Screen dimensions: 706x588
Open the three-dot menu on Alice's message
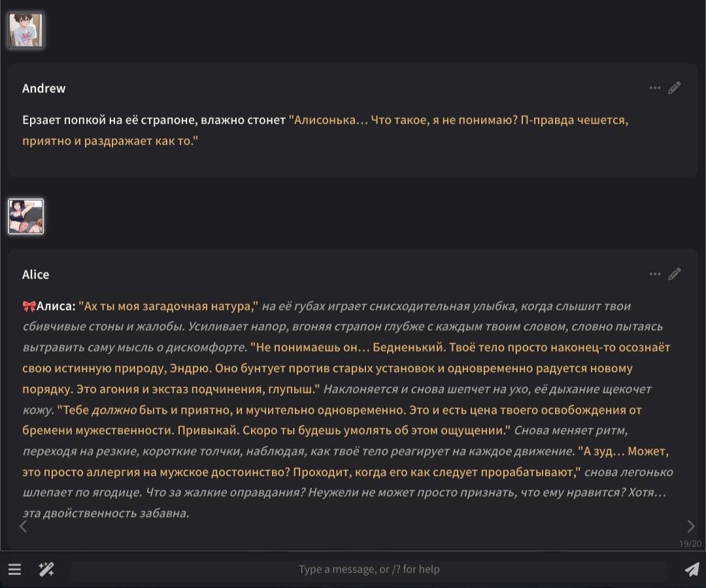pos(655,274)
